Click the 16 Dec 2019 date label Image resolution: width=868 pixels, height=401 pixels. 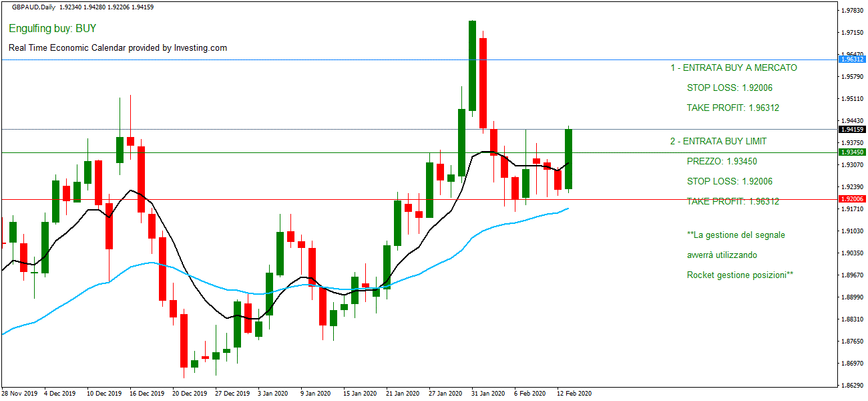point(147,394)
